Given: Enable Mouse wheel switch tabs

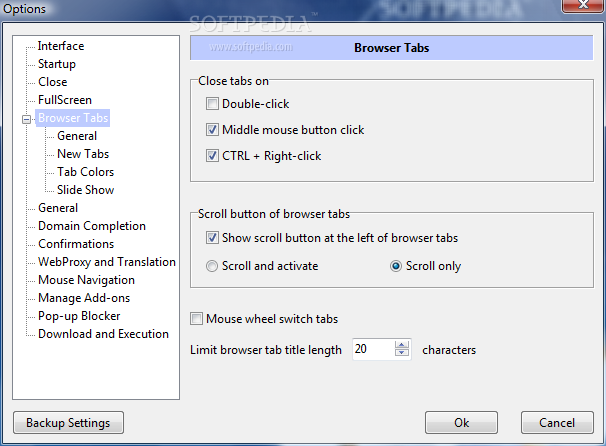Looking at the screenshot, I should coord(197,319).
